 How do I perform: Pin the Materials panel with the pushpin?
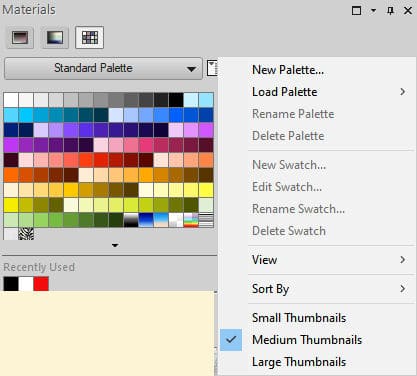click(390, 11)
